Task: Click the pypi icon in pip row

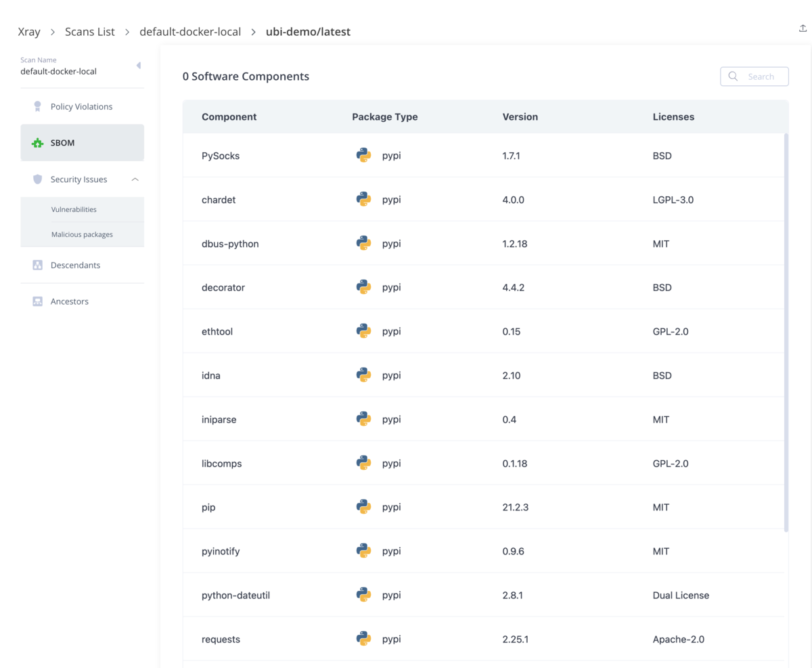Action: 364,508
